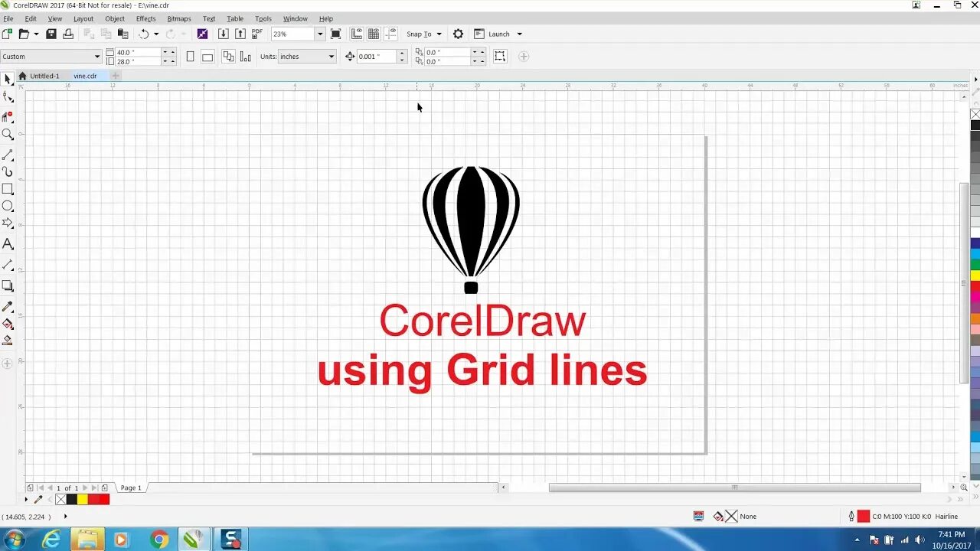This screenshot has height=551, width=980.
Task: Select the Drop Shadow tool
Action: (8, 285)
